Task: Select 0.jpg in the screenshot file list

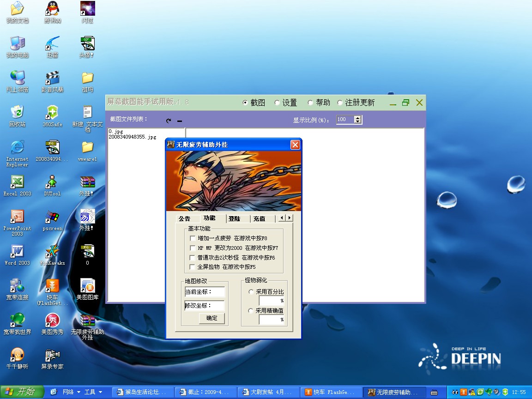Action: coord(116,131)
